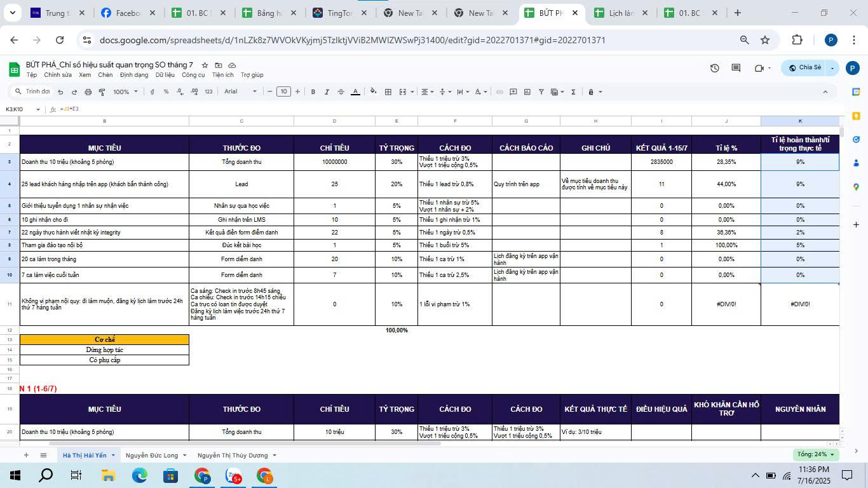Click the Chia sẻ share button
The image size is (868, 488).
[x=804, y=68]
